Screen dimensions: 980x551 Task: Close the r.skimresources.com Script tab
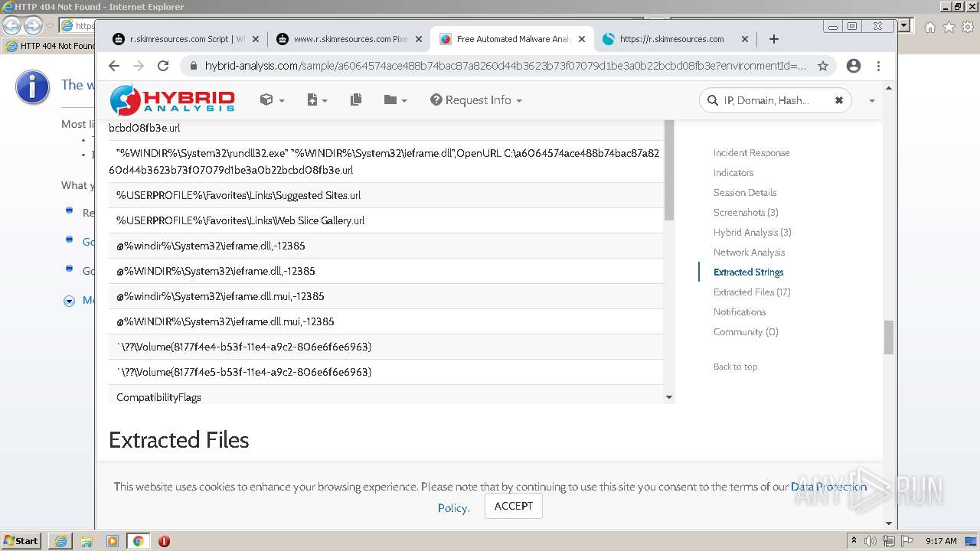point(255,39)
